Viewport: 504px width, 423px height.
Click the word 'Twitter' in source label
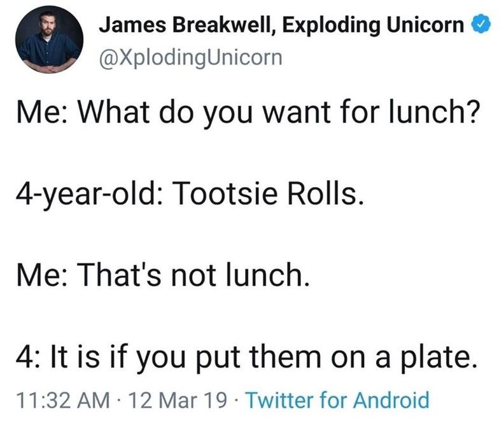(x=279, y=400)
